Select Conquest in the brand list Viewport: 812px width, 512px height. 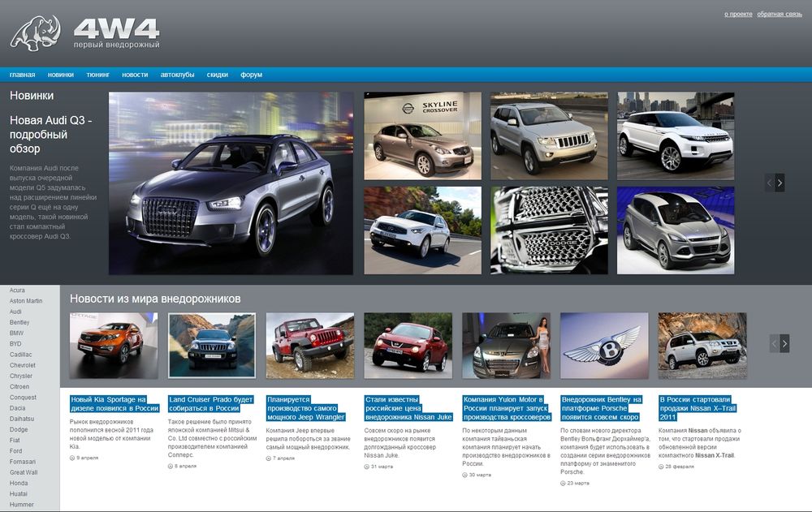coord(23,398)
